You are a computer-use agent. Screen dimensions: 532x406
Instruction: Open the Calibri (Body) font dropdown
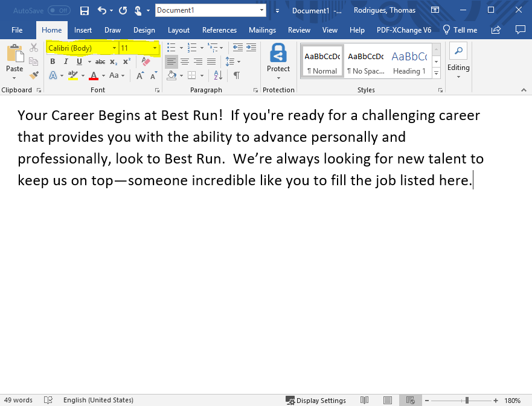pos(114,48)
